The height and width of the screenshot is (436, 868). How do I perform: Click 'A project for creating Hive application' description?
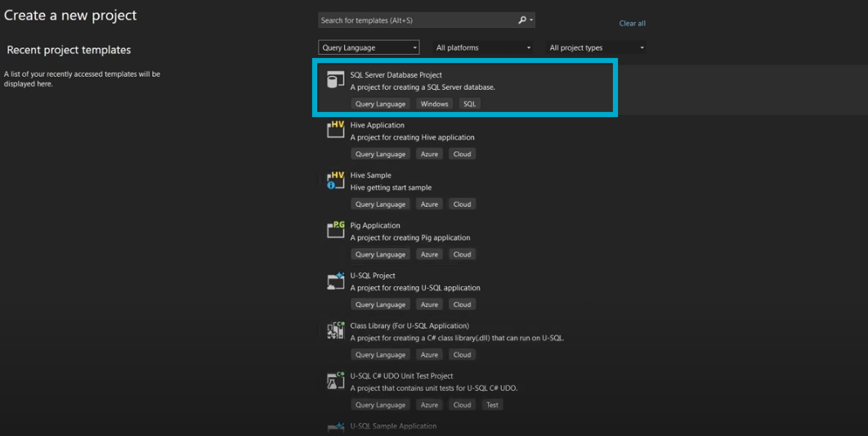(x=412, y=137)
